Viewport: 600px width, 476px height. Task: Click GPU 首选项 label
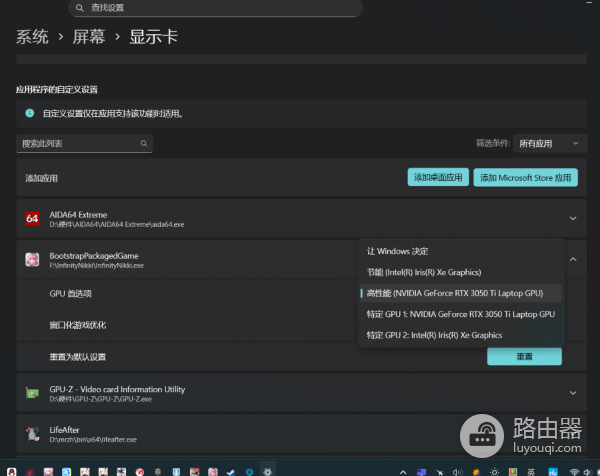(x=70, y=294)
